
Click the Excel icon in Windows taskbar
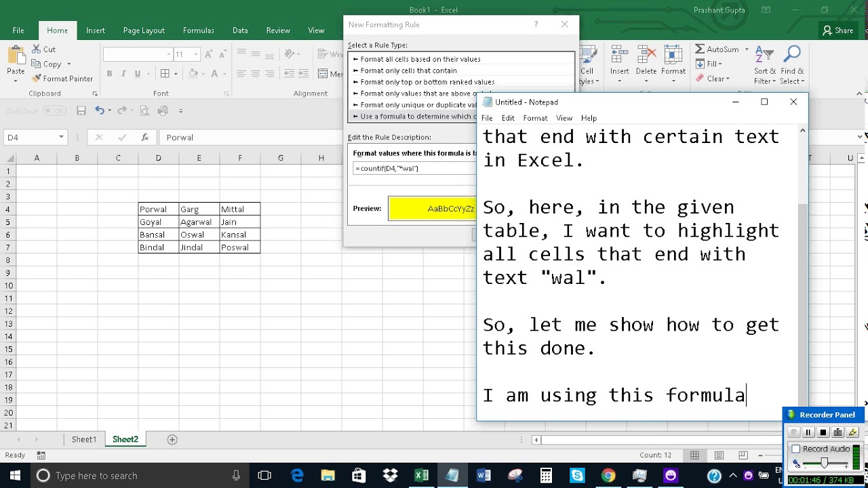point(421,476)
